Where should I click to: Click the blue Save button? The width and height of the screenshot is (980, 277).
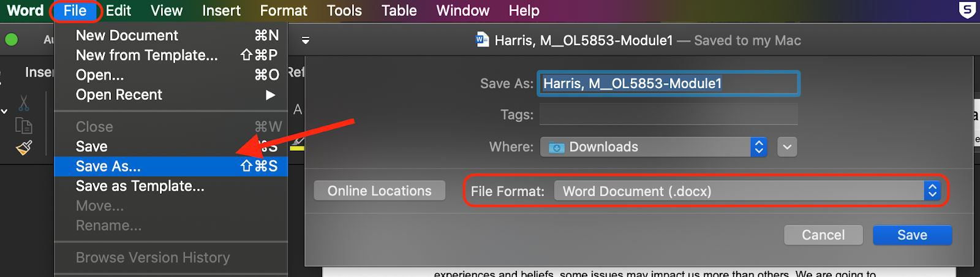pos(912,235)
